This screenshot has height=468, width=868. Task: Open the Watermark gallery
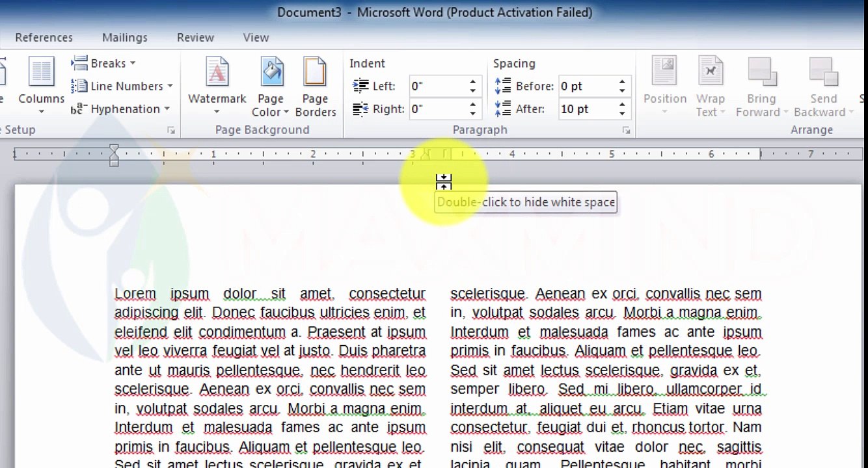click(217, 86)
